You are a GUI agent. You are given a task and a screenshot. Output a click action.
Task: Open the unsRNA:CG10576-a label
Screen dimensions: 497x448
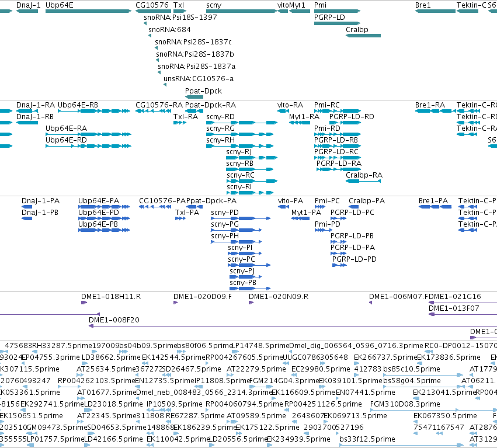pos(199,79)
